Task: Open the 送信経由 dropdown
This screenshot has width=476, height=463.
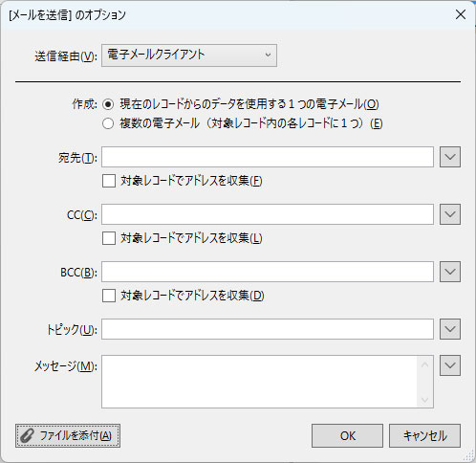Action: pyautogui.click(x=189, y=55)
